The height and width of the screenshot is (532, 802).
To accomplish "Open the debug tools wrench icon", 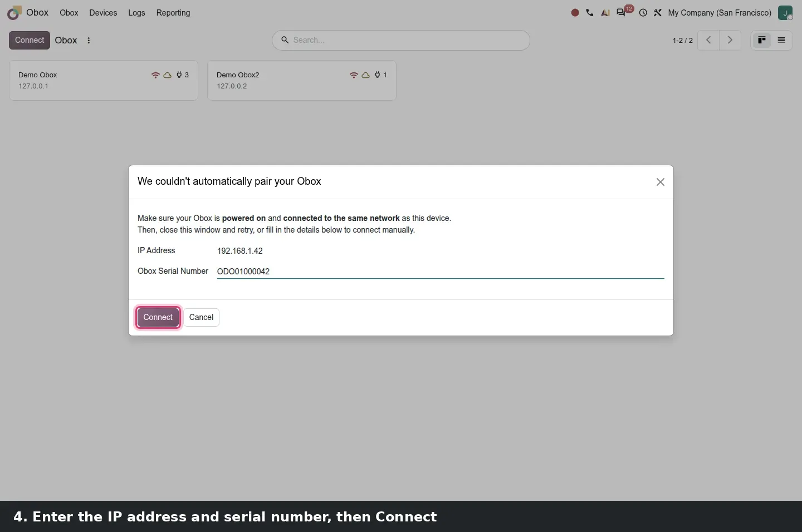I will tap(658, 13).
